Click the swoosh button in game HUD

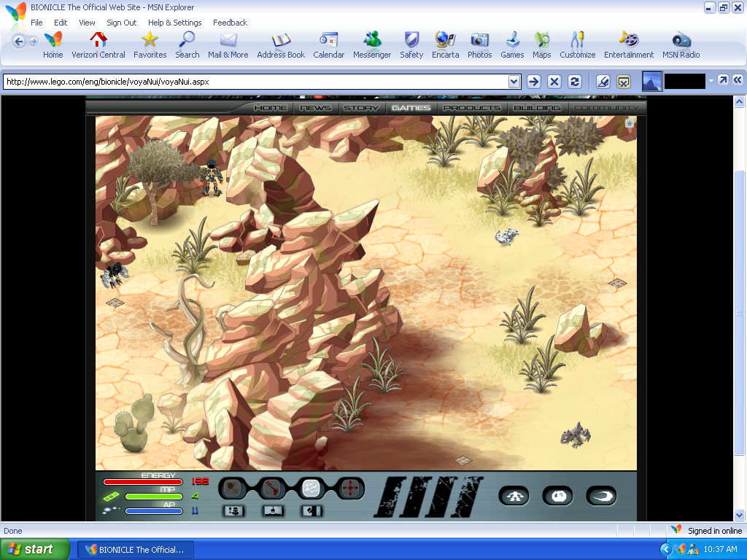tap(601, 496)
